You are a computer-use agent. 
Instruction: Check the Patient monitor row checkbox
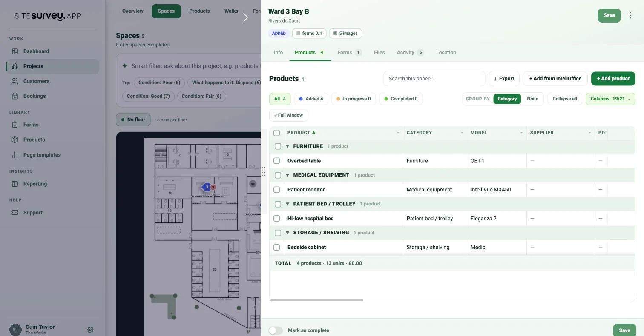coord(277,190)
